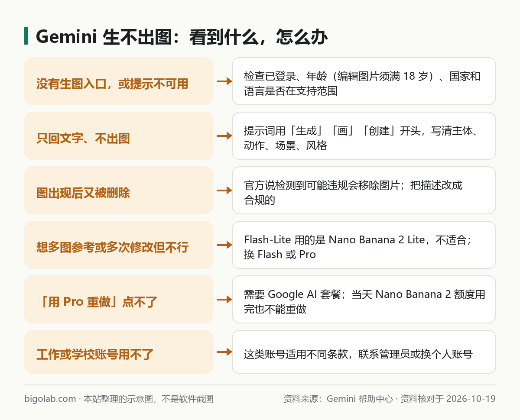Select the card '只回文字、不出图'
Viewport: 520px width, 420px height.
119,136
